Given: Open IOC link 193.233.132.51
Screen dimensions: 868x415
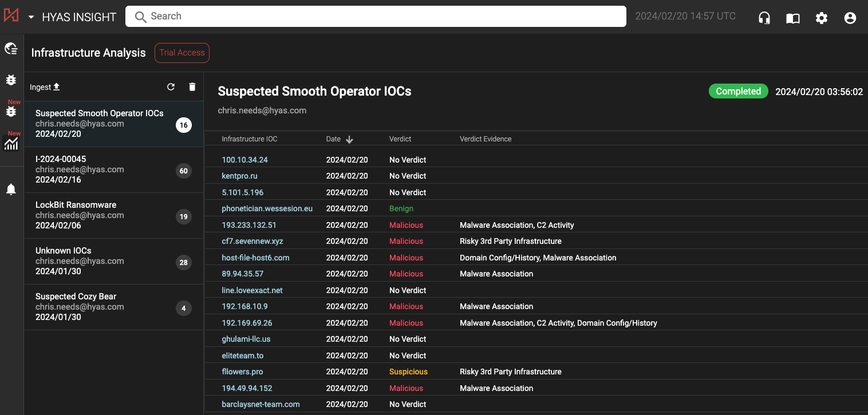Looking at the screenshot, I should [249, 225].
